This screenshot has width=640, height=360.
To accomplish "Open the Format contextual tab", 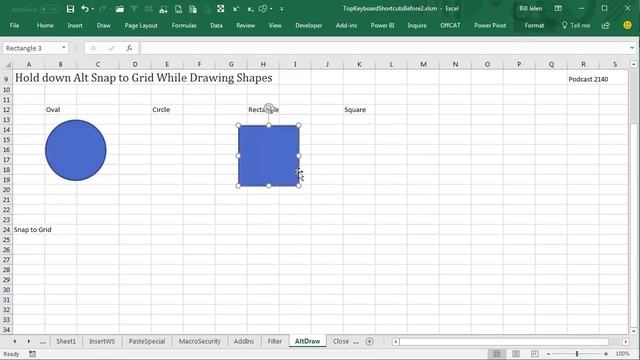I will [534, 25].
